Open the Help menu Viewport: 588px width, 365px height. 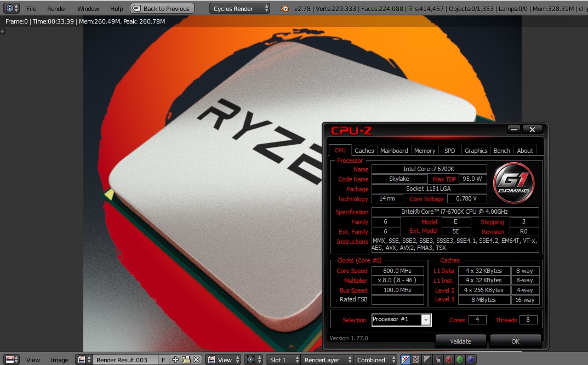click(117, 9)
